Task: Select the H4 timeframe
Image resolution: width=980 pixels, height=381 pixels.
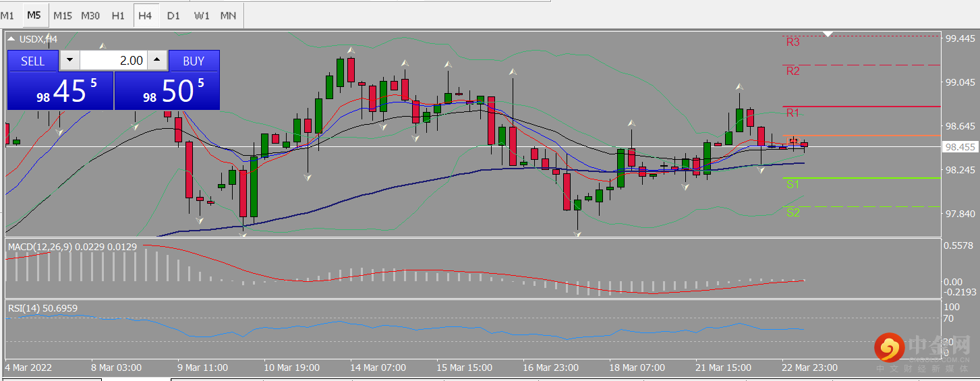Action: point(145,15)
